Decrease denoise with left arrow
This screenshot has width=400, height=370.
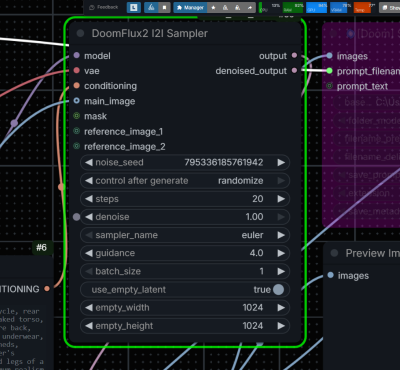coord(89,217)
